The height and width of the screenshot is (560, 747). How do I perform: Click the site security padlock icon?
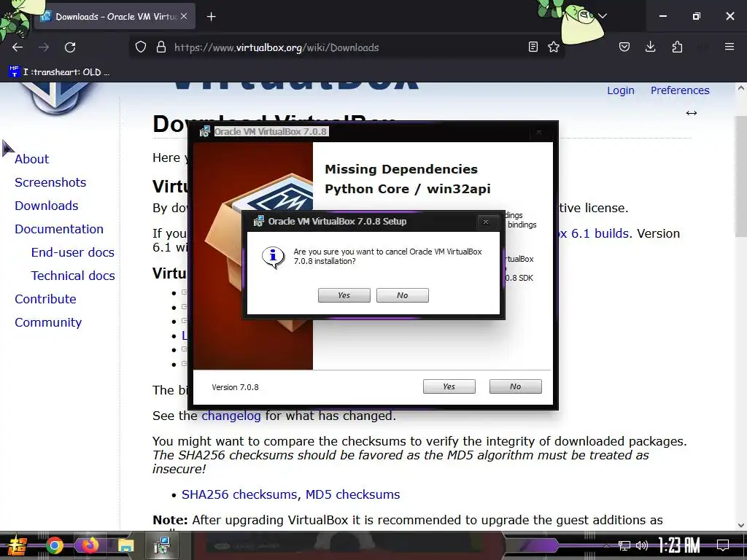point(161,47)
